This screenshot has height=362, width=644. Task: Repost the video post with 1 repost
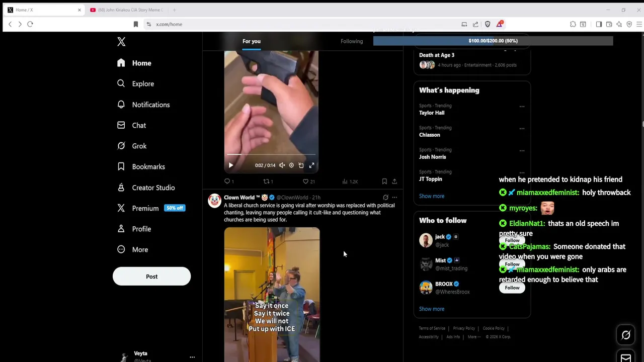pos(268,182)
